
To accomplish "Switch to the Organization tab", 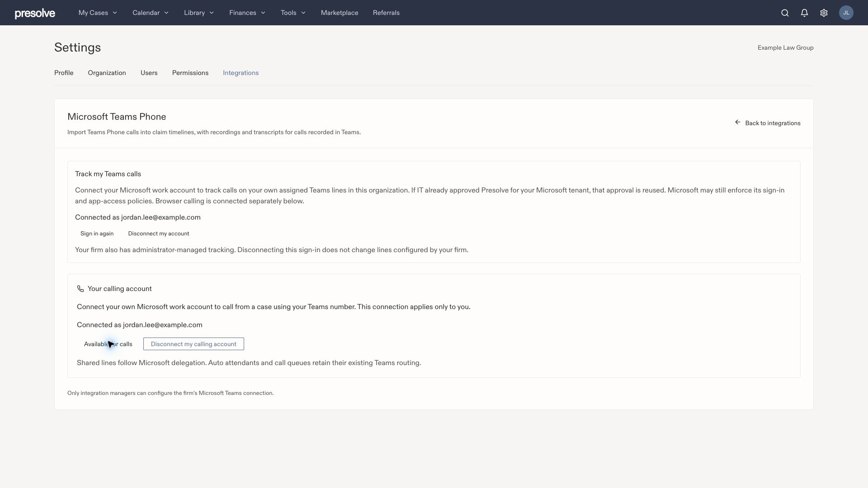I will [x=107, y=73].
